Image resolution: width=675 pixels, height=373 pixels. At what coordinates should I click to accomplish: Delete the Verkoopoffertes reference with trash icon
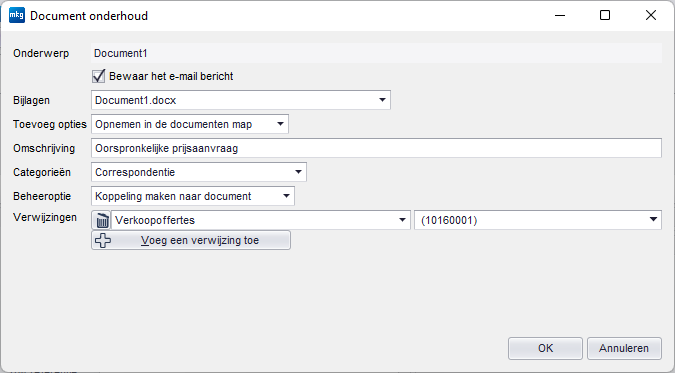point(102,220)
